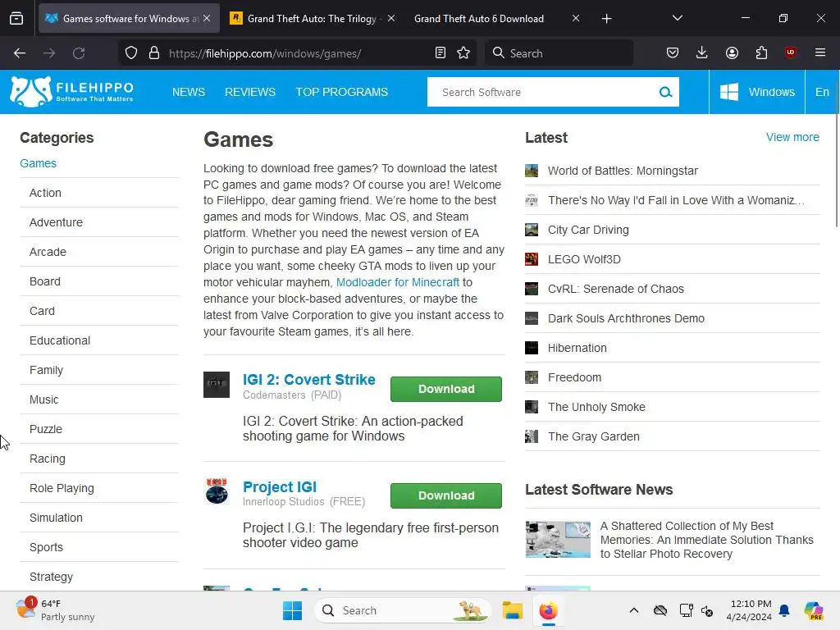Viewport: 840px width, 630px height.
Task: Click the uBlock Origin extension icon
Action: pos(790,52)
